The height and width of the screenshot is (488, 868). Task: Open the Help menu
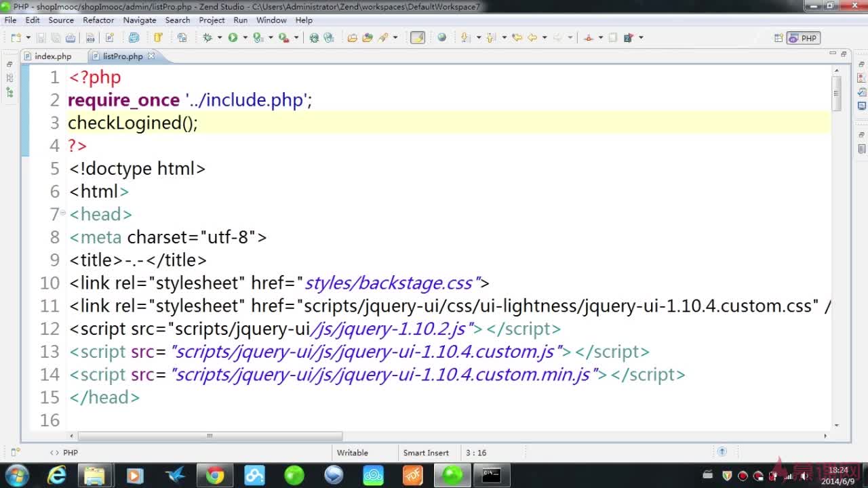[x=304, y=20]
